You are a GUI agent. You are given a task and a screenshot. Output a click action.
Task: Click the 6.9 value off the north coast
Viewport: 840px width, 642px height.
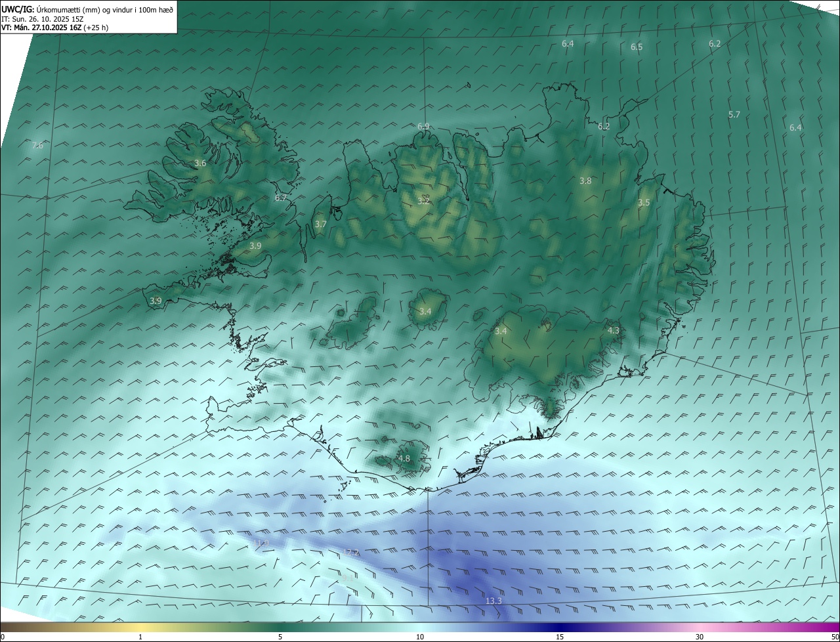pos(423,126)
